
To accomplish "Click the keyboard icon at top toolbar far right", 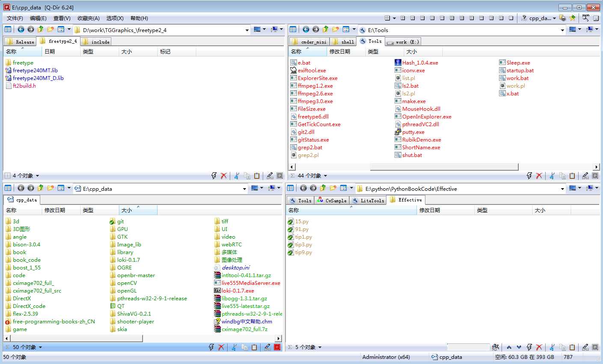I will pos(596,18).
